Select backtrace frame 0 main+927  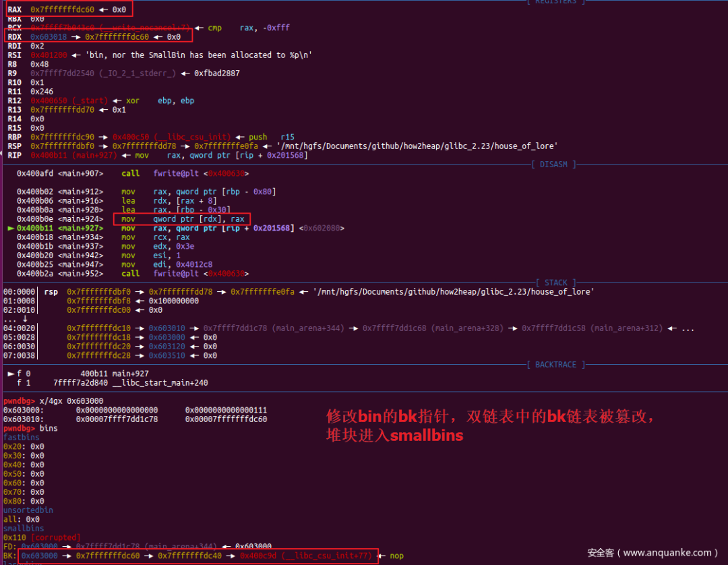(78, 374)
